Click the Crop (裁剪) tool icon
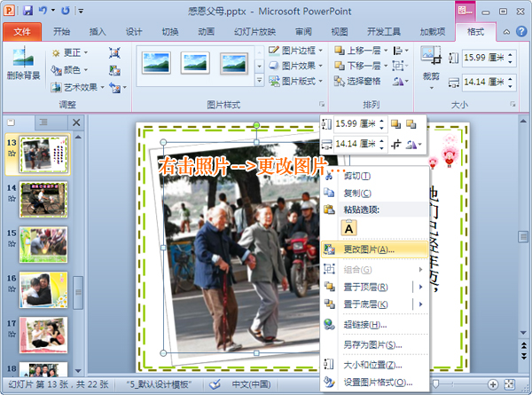 coord(431,55)
